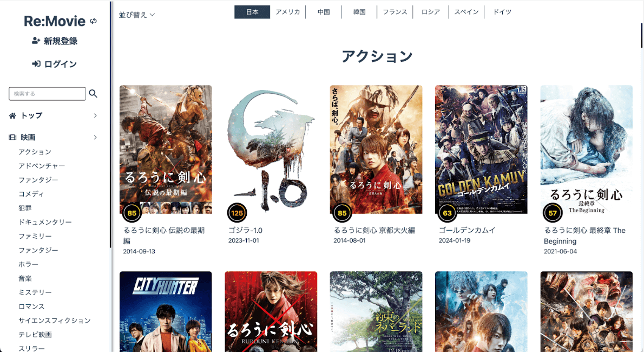Select the アクション genre in sidebar
Screen dimensions: 644x352
(x=35, y=152)
